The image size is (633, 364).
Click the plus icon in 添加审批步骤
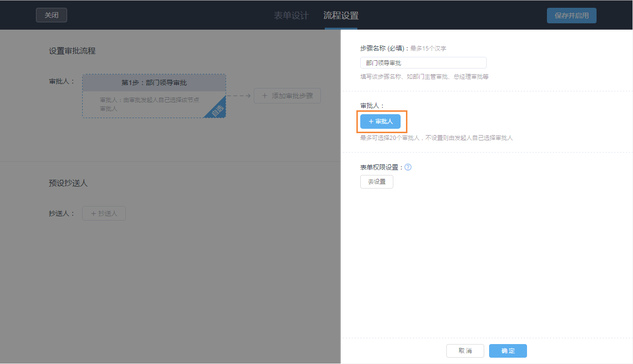[265, 95]
